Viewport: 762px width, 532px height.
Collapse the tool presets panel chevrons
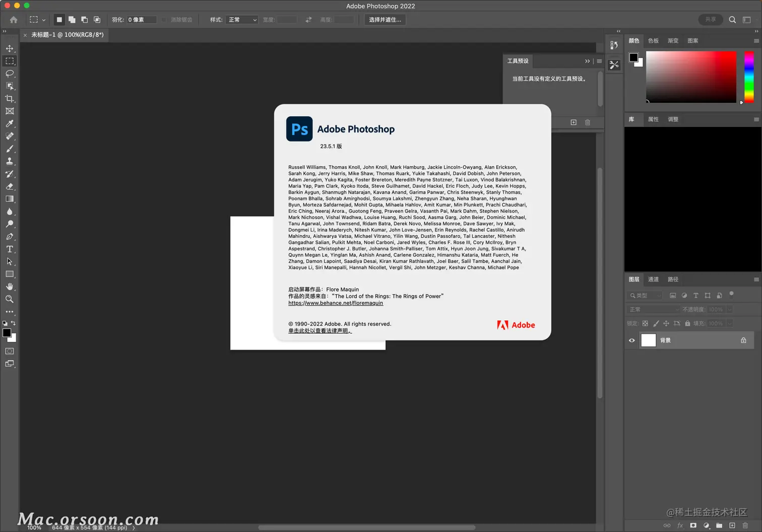(587, 61)
